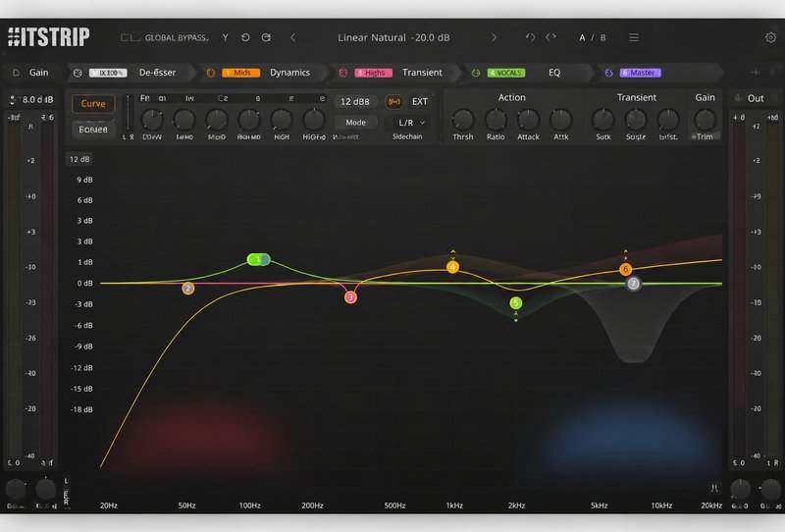Click the green VOCALS tag

point(506,73)
